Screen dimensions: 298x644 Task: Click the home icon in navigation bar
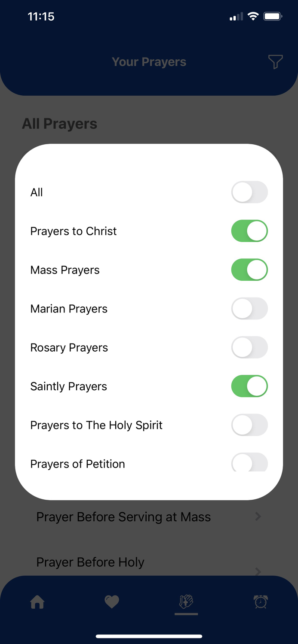37,602
